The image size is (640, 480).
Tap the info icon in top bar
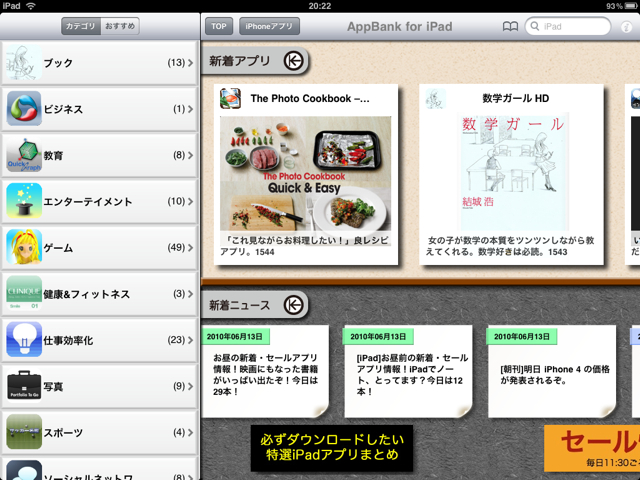click(626, 27)
